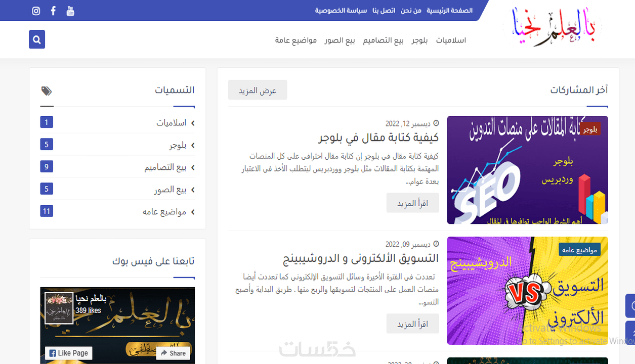Click the Like Page button
The height and width of the screenshot is (364, 635).
click(68, 353)
